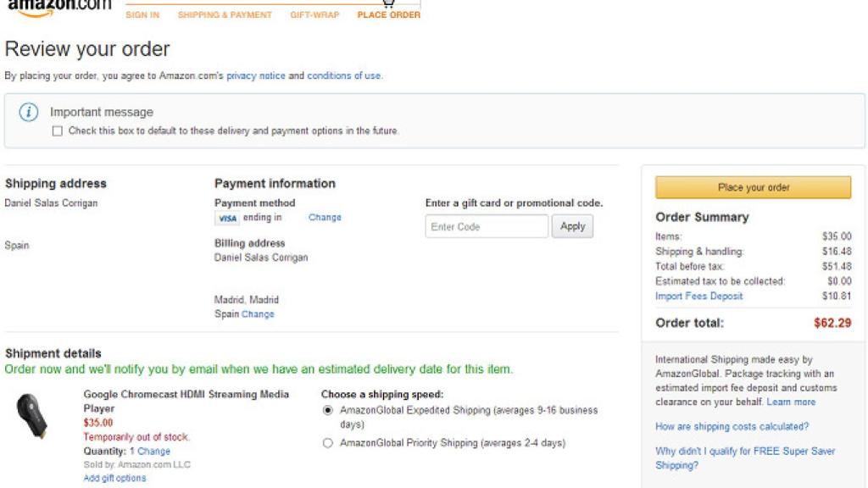This screenshot has width=868, height=488.
Task: Change the payment method
Action: tap(325, 218)
